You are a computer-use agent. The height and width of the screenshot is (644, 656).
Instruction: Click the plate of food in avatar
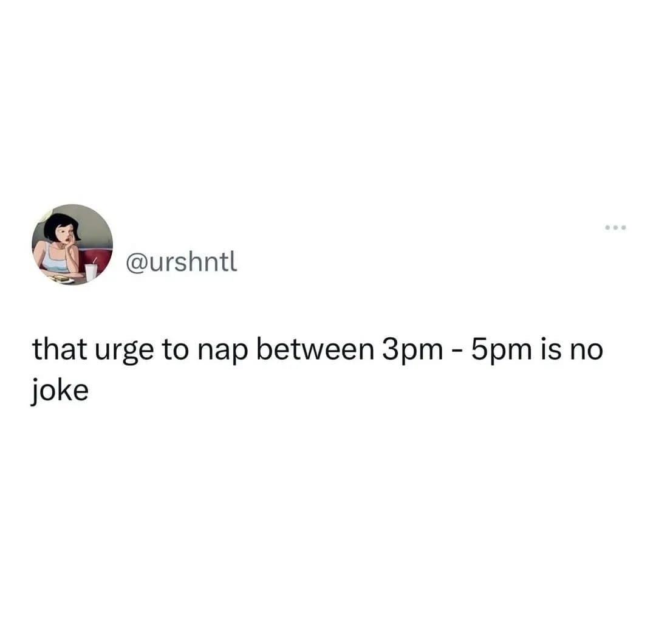click(x=61, y=278)
